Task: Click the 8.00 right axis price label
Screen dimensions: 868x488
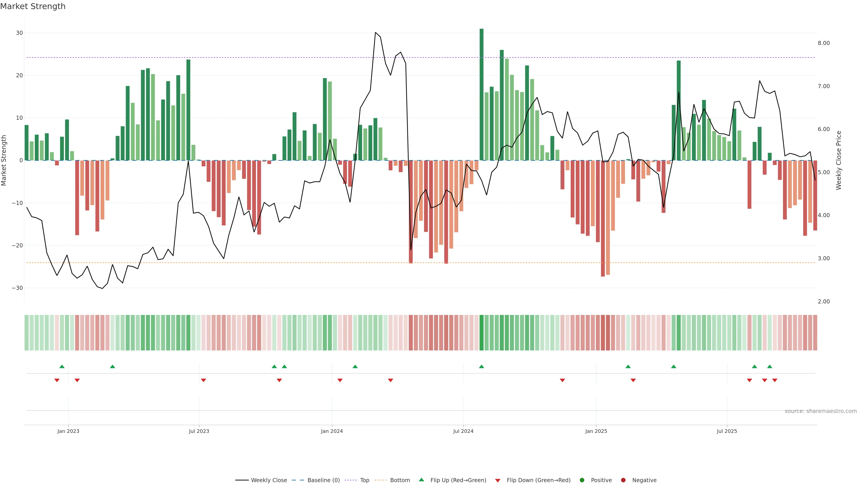Action: coord(823,43)
